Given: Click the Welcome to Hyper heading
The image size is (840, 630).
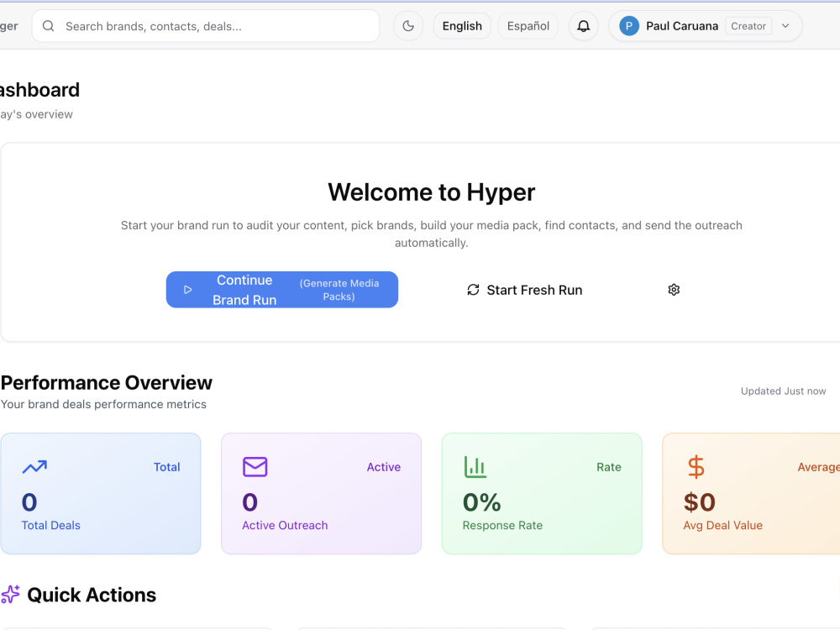Looking at the screenshot, I should coord(432,192).
